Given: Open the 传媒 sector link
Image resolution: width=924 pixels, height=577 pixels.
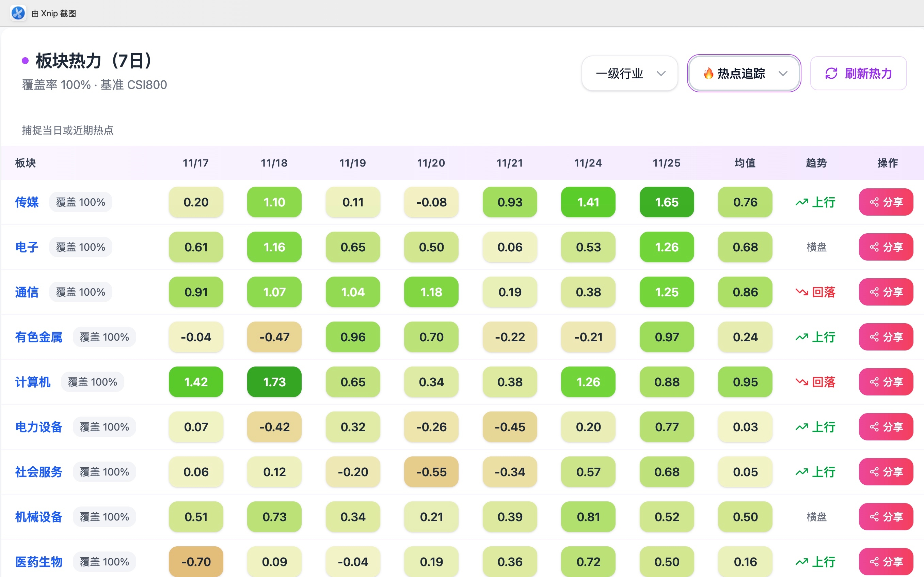Looking at the screenshot, I should click(x=27, y=202).
